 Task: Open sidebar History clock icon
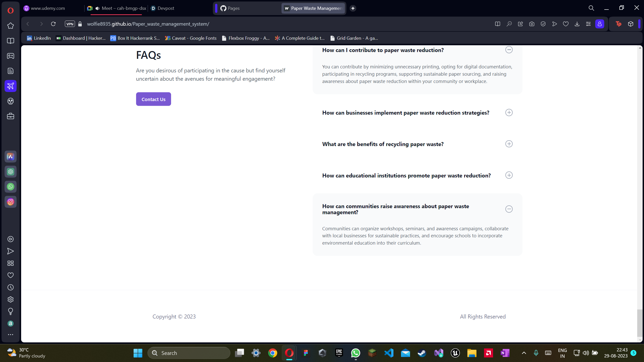11,287
